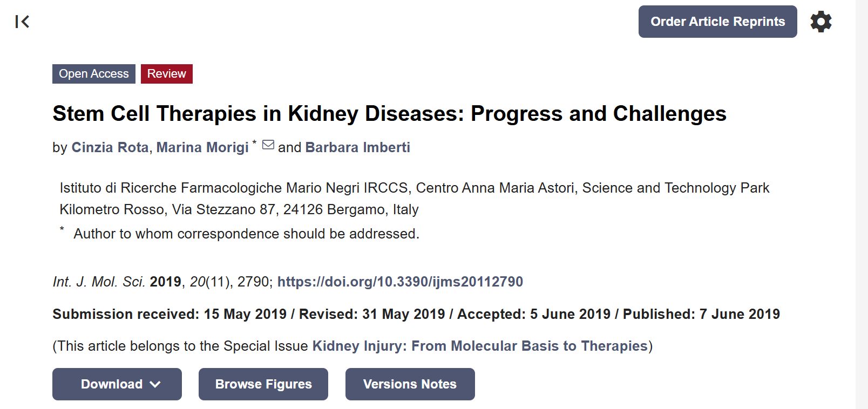
Task: Select the Marina Morigi author name
Action: click(202, 147)
